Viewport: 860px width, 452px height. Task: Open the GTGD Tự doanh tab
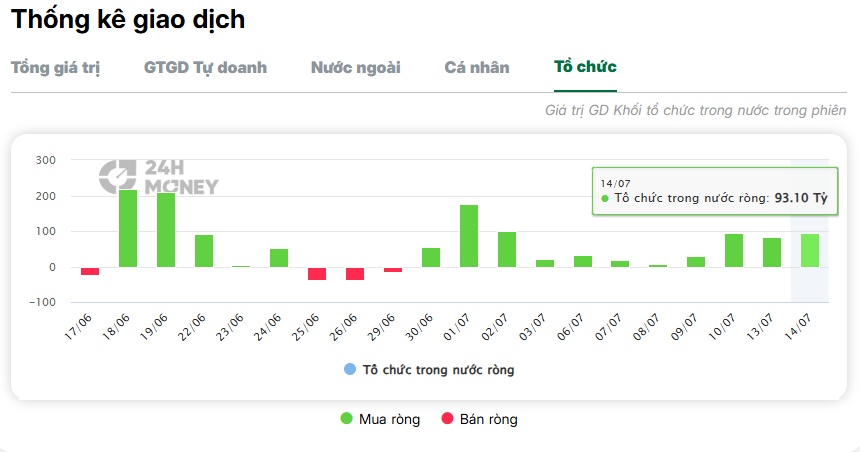[205, 67]
